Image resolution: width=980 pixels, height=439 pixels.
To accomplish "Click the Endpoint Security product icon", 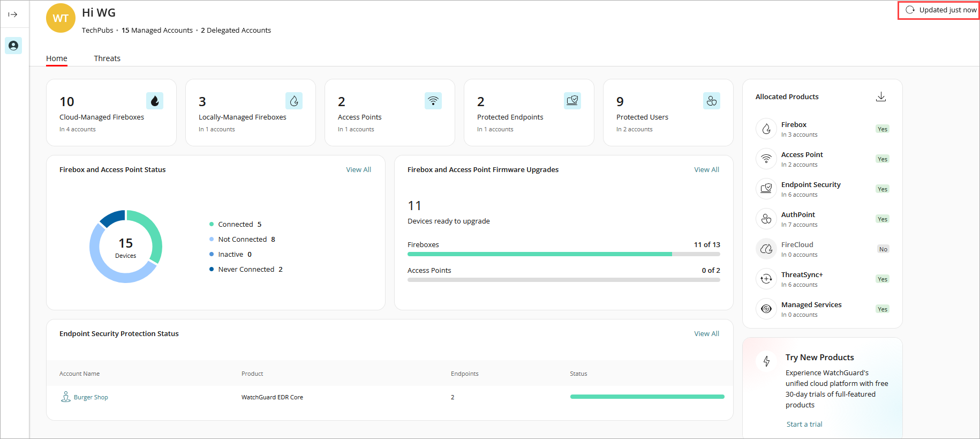I will (766, 189).
